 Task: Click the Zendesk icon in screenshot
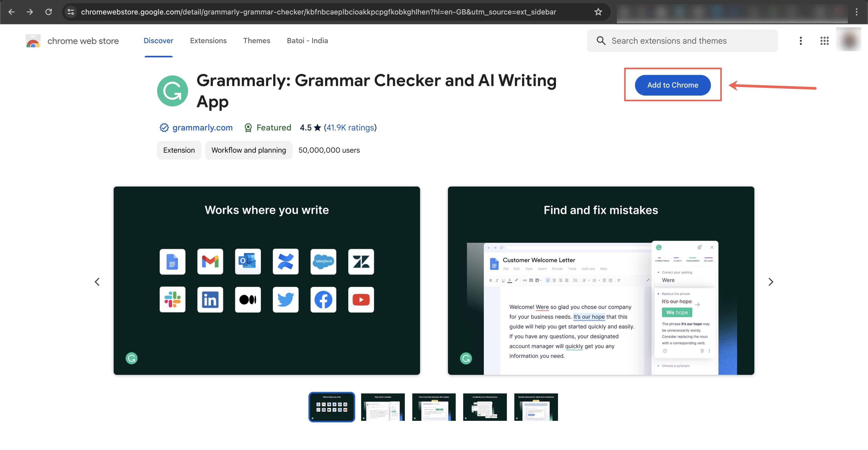[x=361, y=262]
